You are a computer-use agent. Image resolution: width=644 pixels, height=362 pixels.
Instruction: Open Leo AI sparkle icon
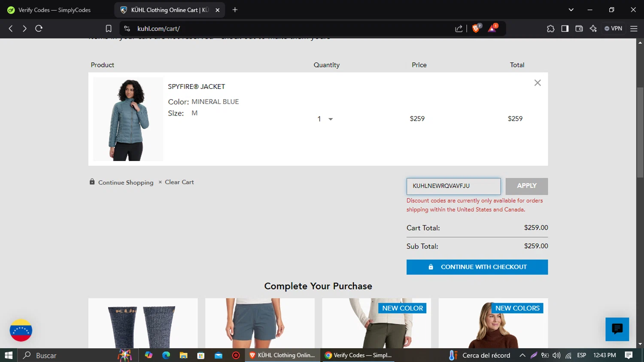[x=593, y=28]
